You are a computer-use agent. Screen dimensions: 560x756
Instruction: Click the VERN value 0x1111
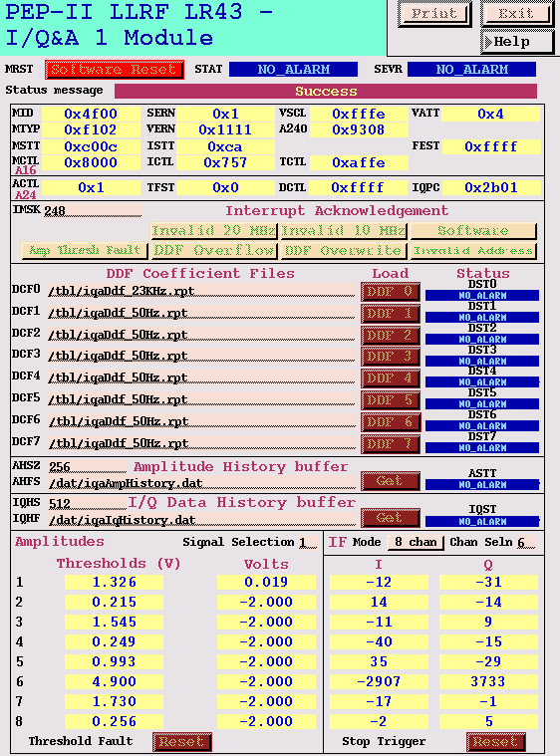tap(225, 129)
